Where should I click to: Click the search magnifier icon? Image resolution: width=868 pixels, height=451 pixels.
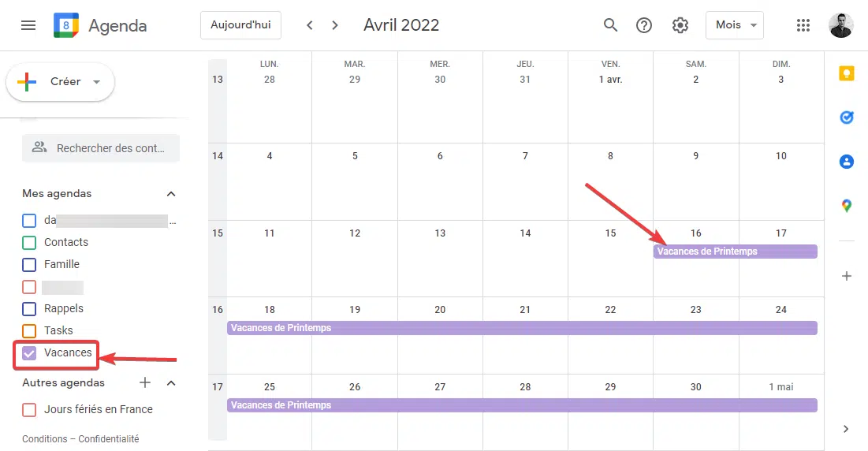(610, 25)
